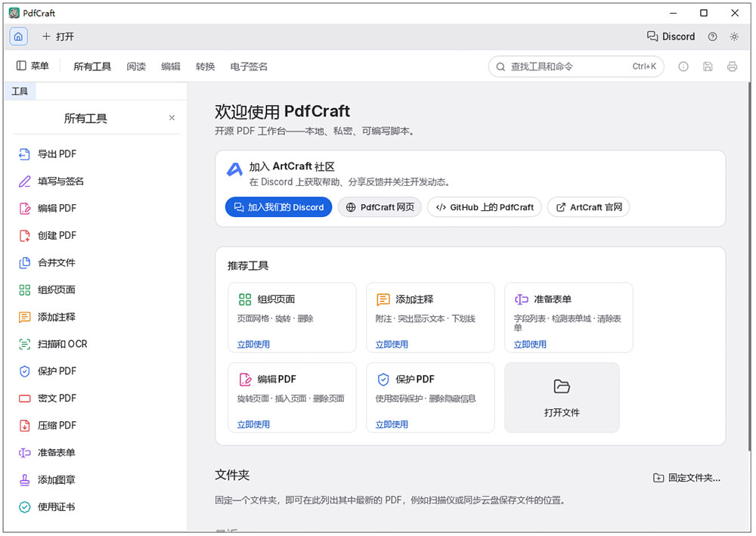Toggle the 菜单 sidebar panel

(33, 66)
